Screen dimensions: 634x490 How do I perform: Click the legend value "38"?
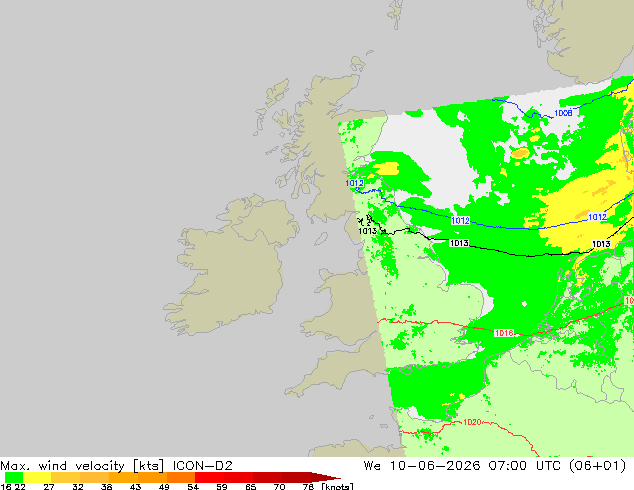(x=106, y=487)
